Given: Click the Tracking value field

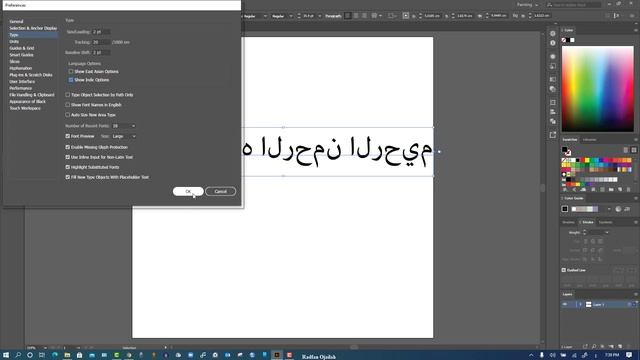Looking at the screenshot, I should [x=101, y=42].
